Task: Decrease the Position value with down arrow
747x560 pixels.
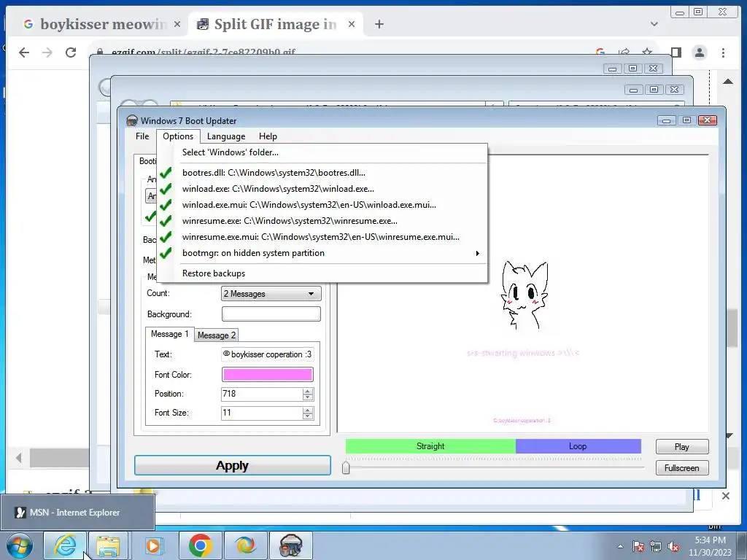Action: [x=308, y=397]
